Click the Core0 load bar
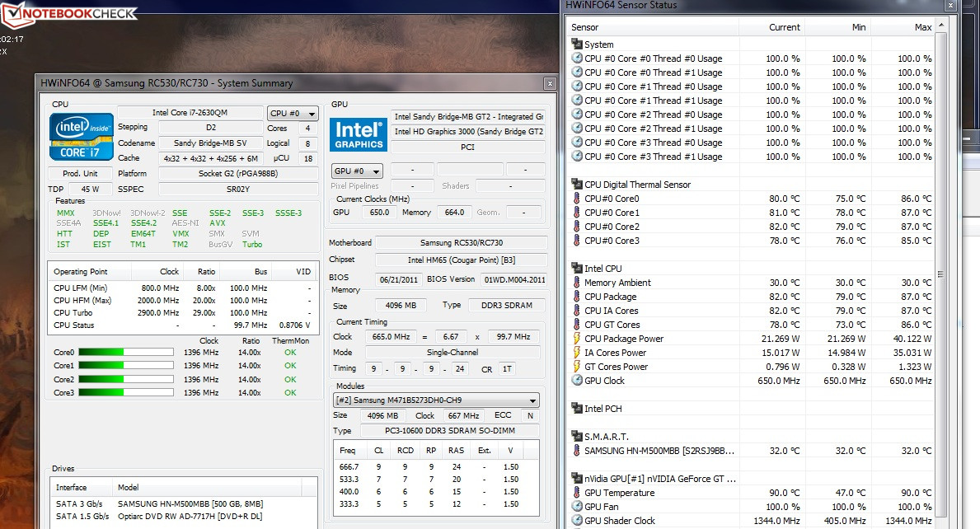Viewport: 980px width, 529px height. pyautogui.click(x=125, y=352)
